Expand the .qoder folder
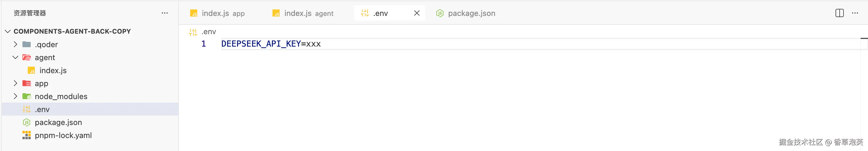The image size is (868, 151). 15,45
